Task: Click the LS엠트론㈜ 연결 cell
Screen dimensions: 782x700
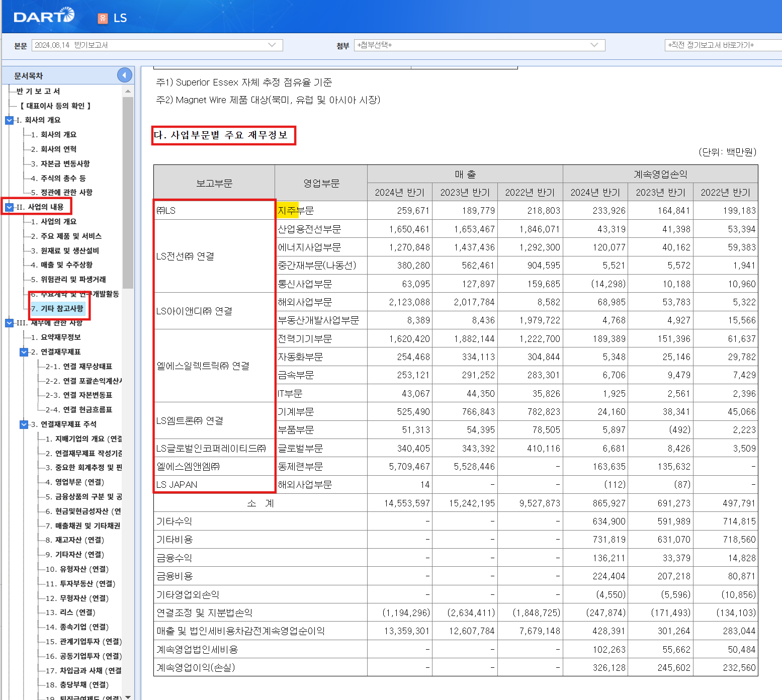Action: point(214,421)
